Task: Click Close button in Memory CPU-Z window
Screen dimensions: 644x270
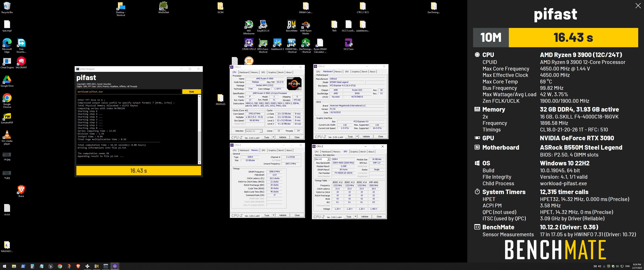Action: coord(297,215)
